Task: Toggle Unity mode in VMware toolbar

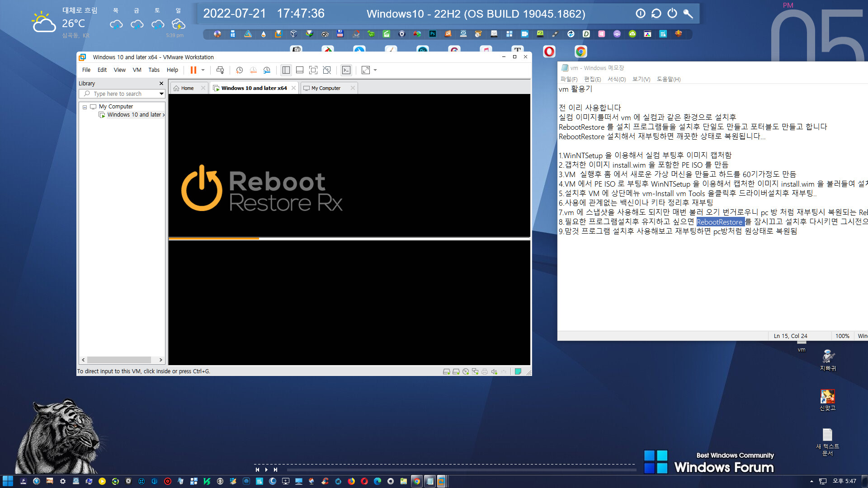Action: tap(327, 70)
